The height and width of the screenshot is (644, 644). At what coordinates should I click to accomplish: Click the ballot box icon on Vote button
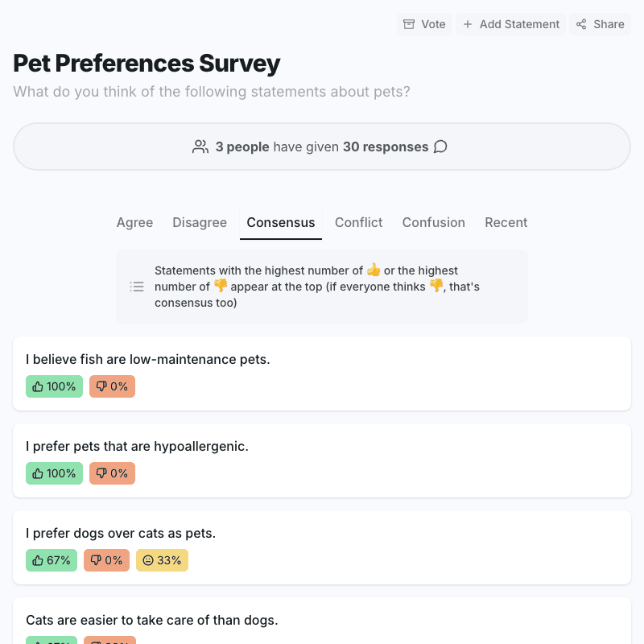pyautogui.click(x=409, y=24)
